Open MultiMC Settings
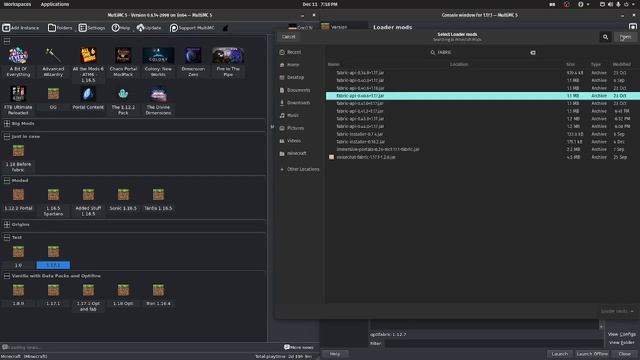This screenshot has width=640, height=360. coord(92,28)
